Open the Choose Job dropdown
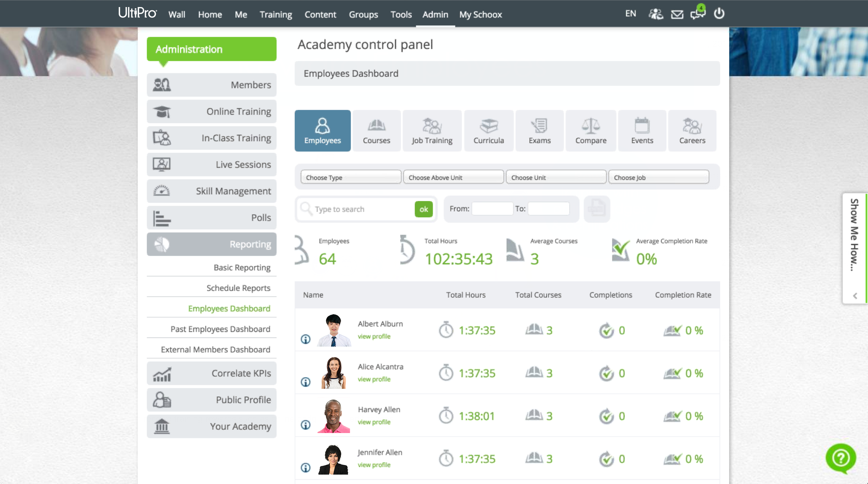The height and width of the screenshot is (484, 868). 658,177
